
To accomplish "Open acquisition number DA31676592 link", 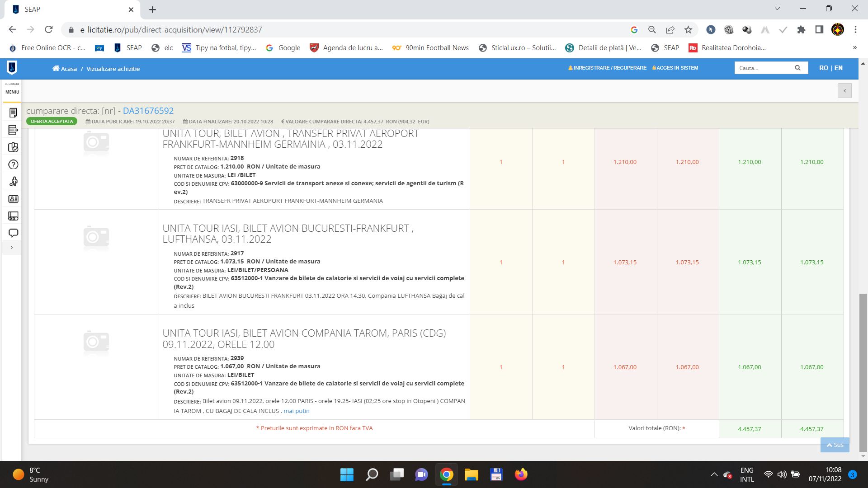I will pos(148,111).
